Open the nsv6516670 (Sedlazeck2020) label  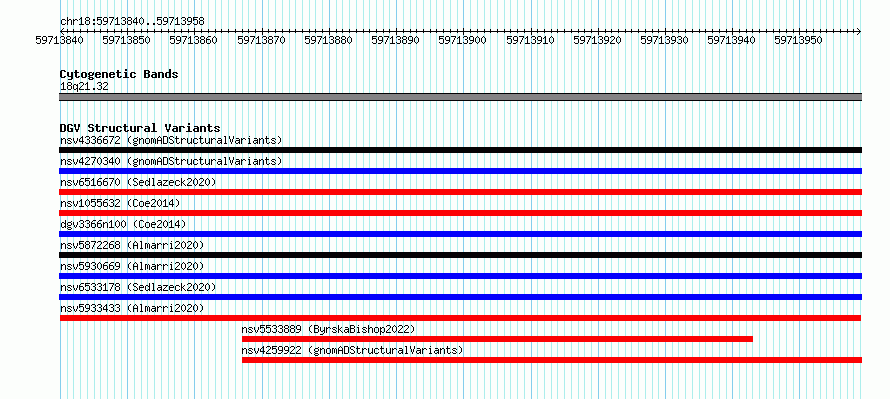pyautogui.click(x=138, y=182)
